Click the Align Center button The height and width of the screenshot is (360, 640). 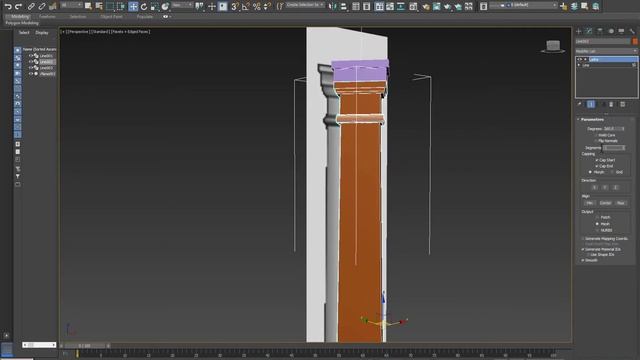[x=605, y=203]
